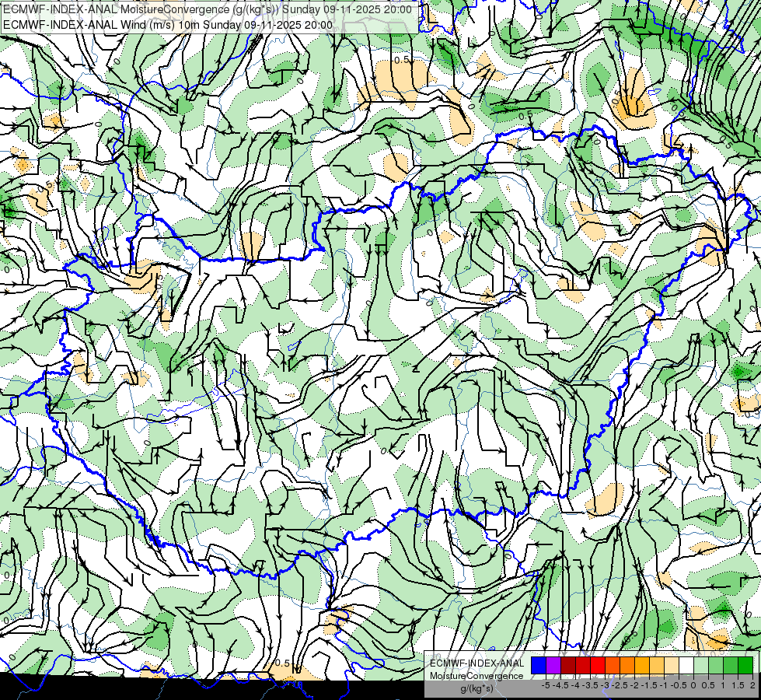Click the 'Wind (m/s) 10m' title line
Screen dimensions: 761x700
tap(168, 25)
